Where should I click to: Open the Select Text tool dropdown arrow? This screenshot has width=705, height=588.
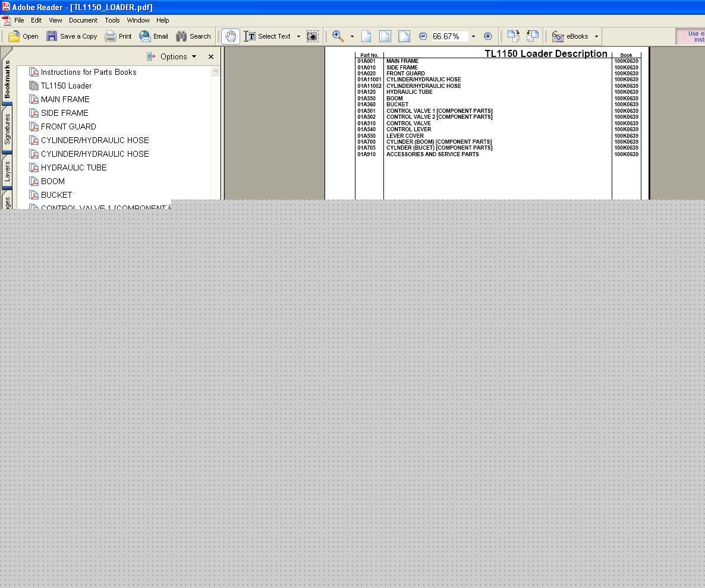click(x=298, y=36)
